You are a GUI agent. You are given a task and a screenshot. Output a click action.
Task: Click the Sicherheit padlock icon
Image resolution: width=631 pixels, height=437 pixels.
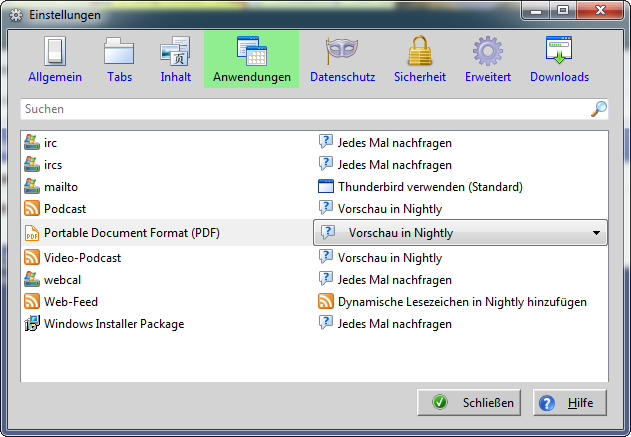pos(419,50)
